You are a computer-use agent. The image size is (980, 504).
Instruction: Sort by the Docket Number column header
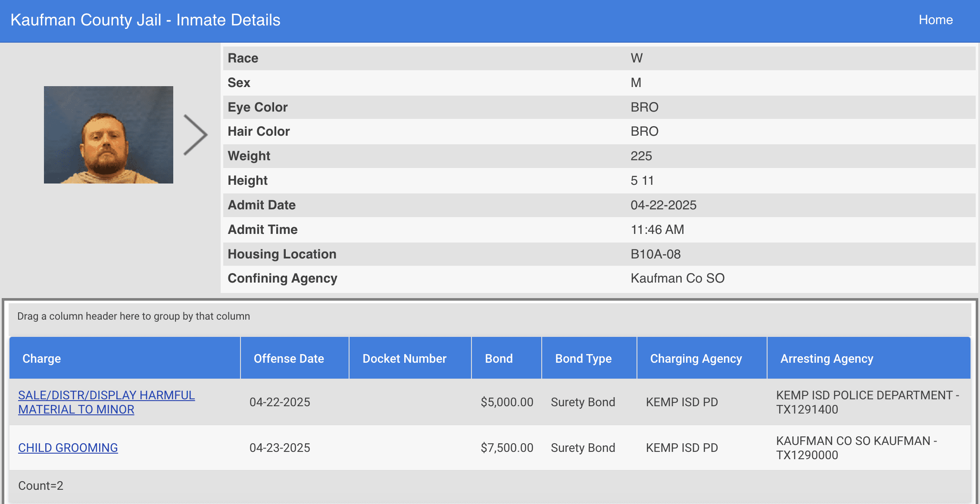click(404, 358)
